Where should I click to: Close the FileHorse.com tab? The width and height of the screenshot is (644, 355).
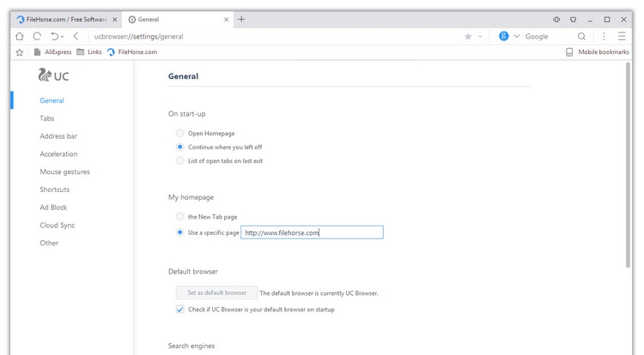pyautogui.click(x=114, y=19)
